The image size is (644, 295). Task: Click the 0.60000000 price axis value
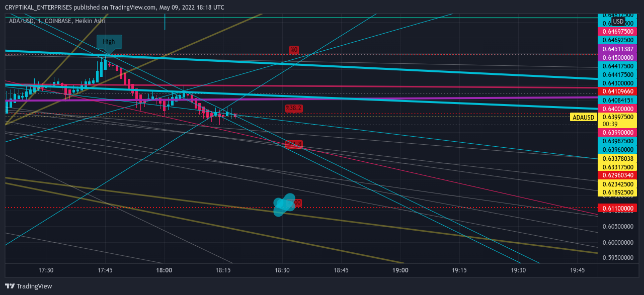point(617,243)
